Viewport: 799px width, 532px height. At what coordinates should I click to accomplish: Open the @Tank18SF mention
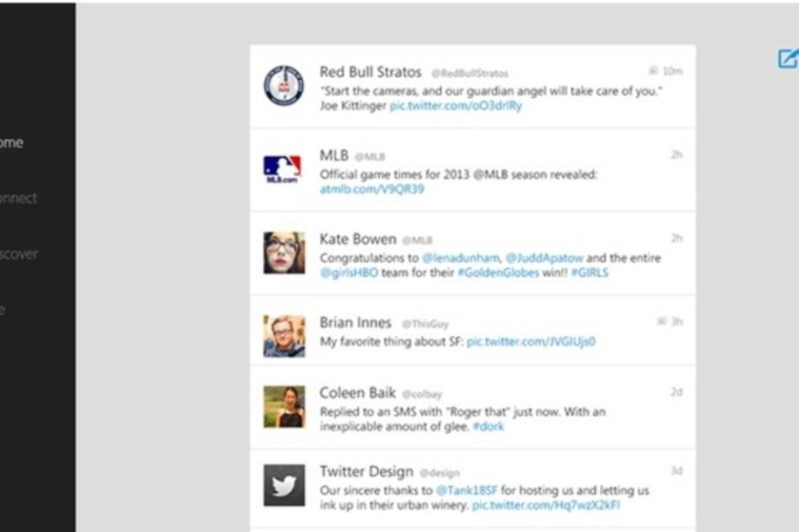coord(466,490)
